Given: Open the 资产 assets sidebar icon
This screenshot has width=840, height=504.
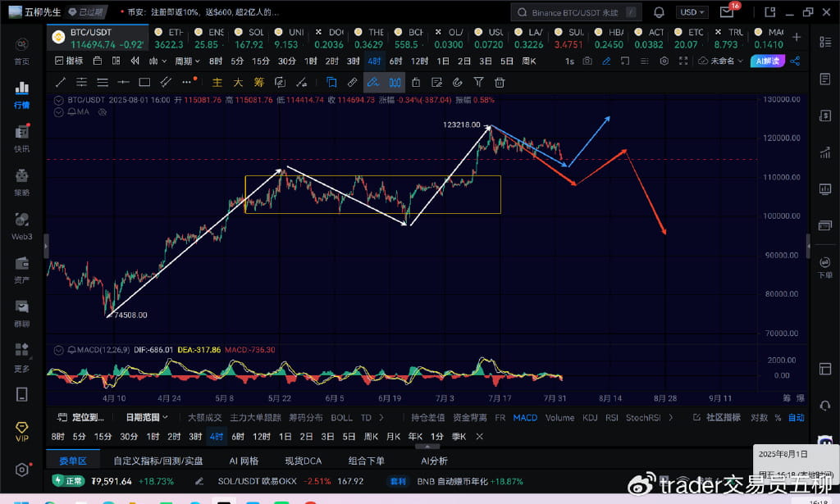Looking at the screenshot, I should click(x=21, y=269).
